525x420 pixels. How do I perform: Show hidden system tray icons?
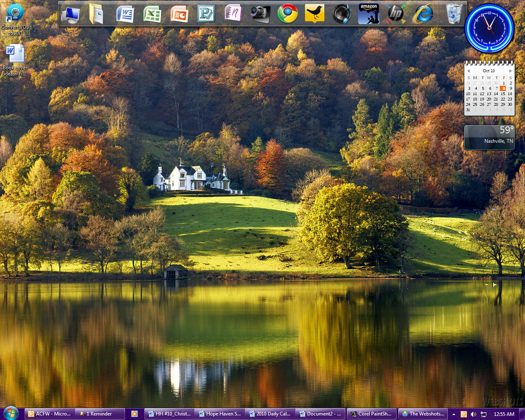454,414
